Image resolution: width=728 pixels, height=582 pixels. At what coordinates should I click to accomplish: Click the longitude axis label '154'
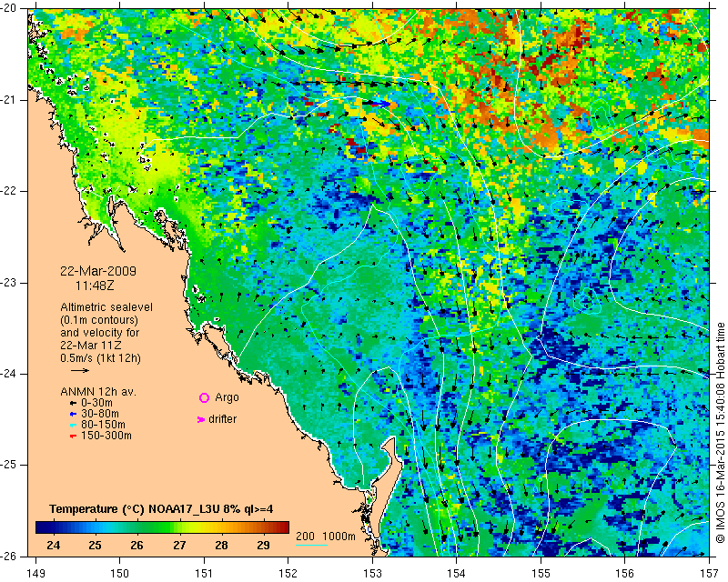tap(457, 574)
